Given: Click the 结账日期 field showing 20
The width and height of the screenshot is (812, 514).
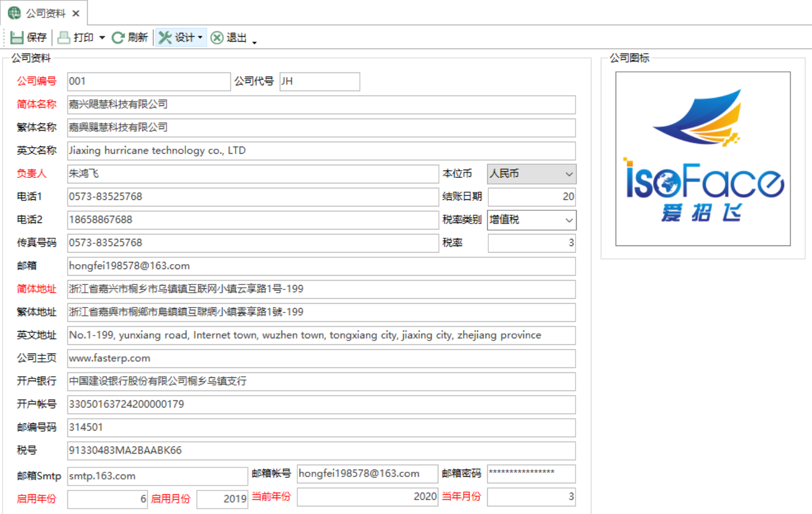Looking at the screenshot, I should pyautogui.click(x=532, y=197).
